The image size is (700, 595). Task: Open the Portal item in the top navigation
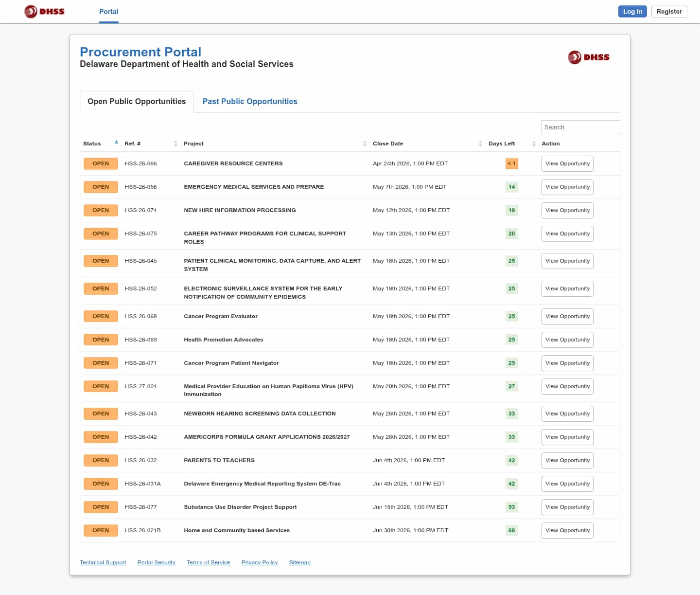click(x=108, y=12)
